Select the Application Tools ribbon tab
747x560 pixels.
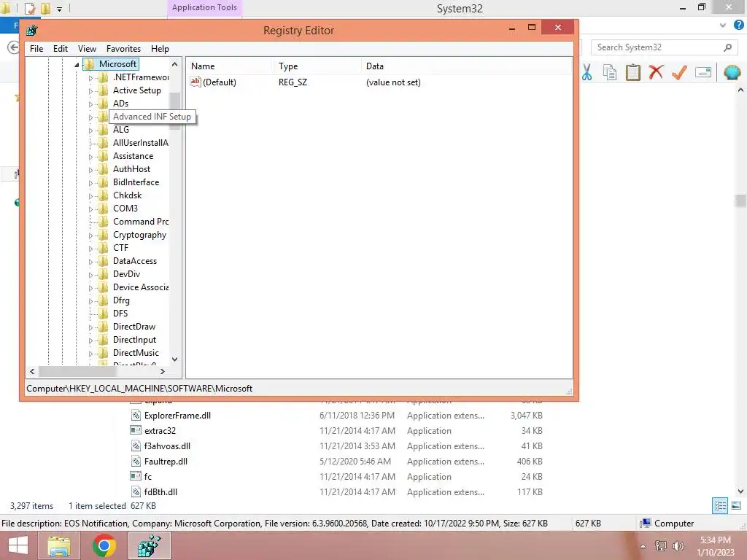pyautogui.click(x=204, y=8)
